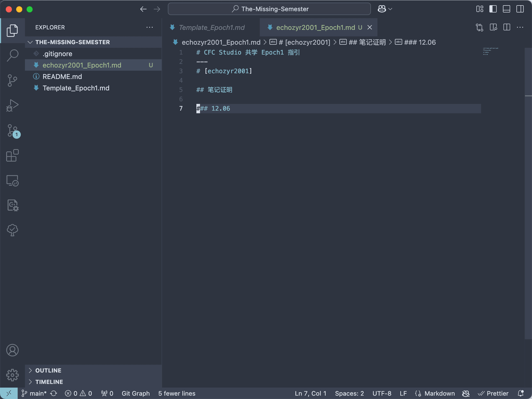Change Markdown language mode in status bar
The image size is (532, 399).
[x=439, y=393]
